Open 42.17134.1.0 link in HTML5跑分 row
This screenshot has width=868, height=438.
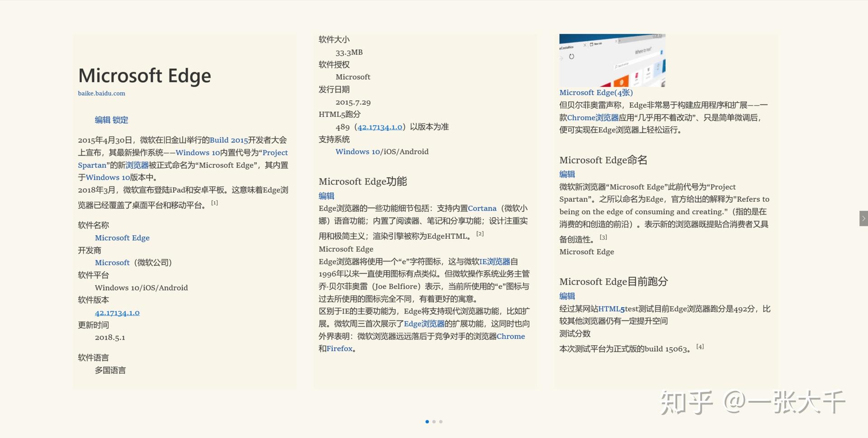point(380,127)
